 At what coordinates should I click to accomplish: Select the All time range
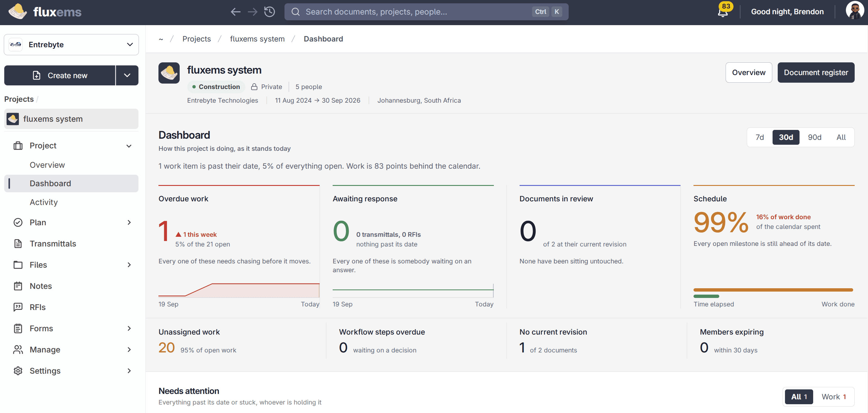[841, 137]
